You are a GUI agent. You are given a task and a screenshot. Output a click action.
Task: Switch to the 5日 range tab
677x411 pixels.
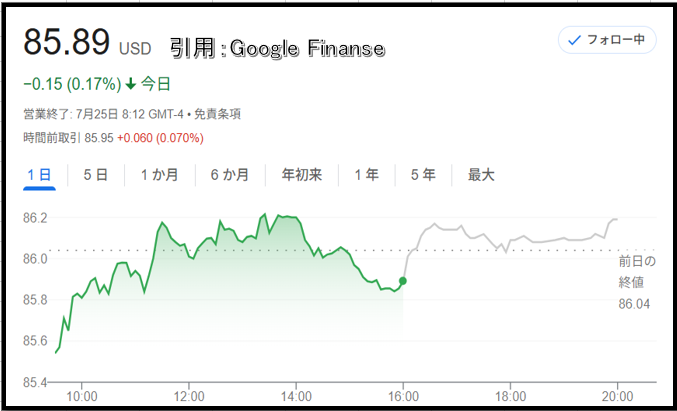95,175
